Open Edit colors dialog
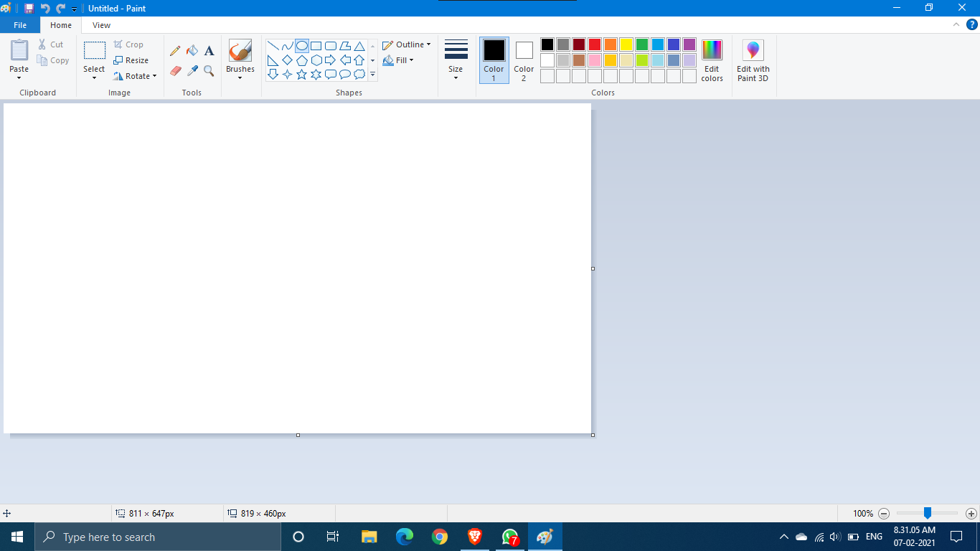 pos(712,60)
